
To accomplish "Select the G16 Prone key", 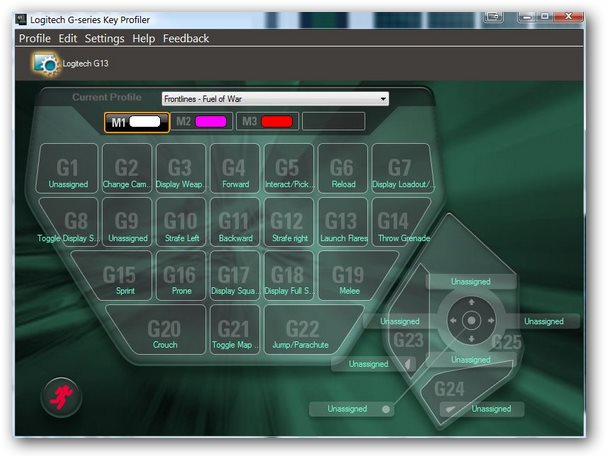I will point(180,275).
